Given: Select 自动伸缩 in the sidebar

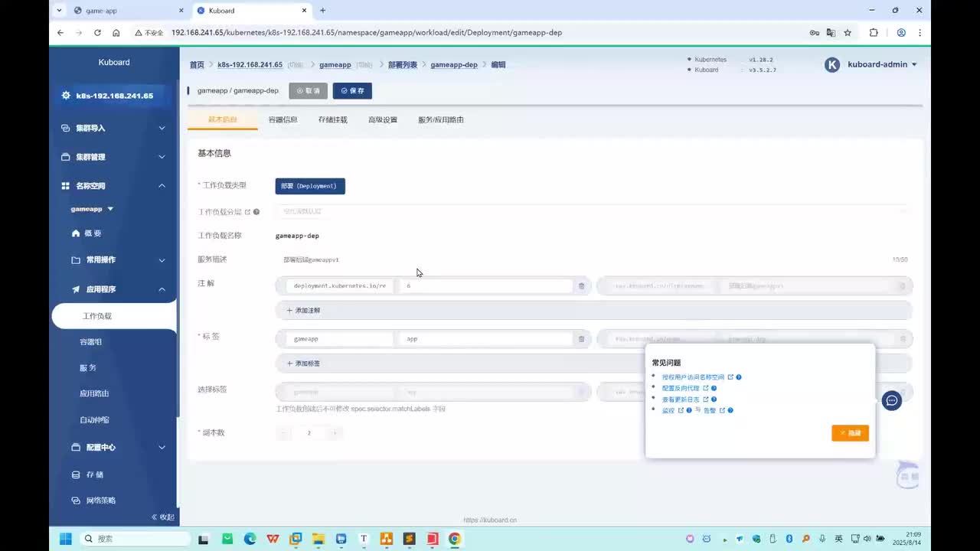Looking at the screenshot, I should pyautogui.click(x=94, y=419).
